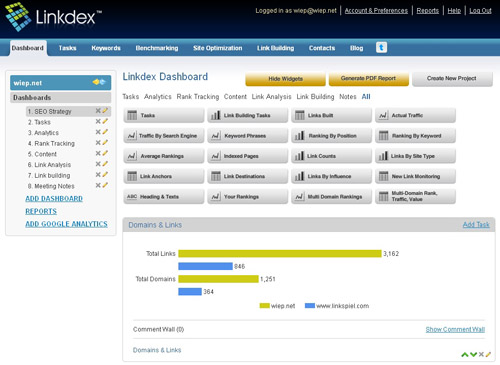Select the All widget filter

(x=366, y=97)
